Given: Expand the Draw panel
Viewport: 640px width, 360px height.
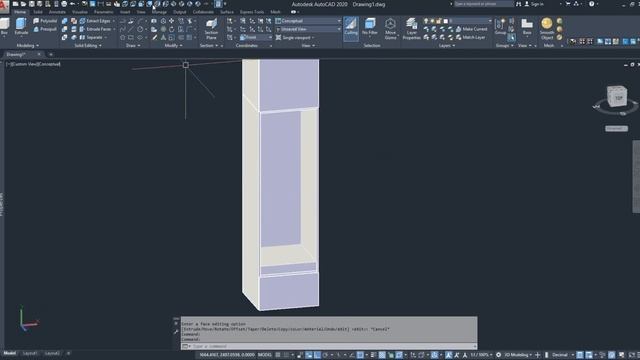Looking at the screenshot, I should click(x=133, y=46).
